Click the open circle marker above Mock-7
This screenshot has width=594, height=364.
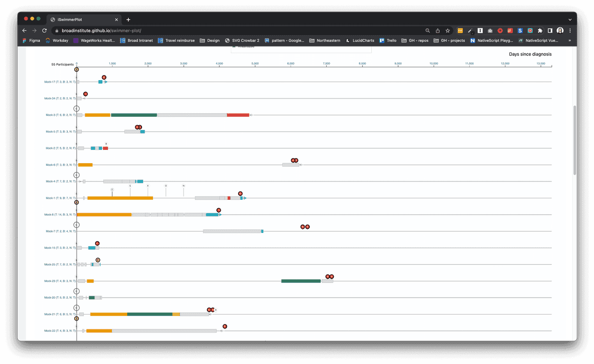(77, 225)
